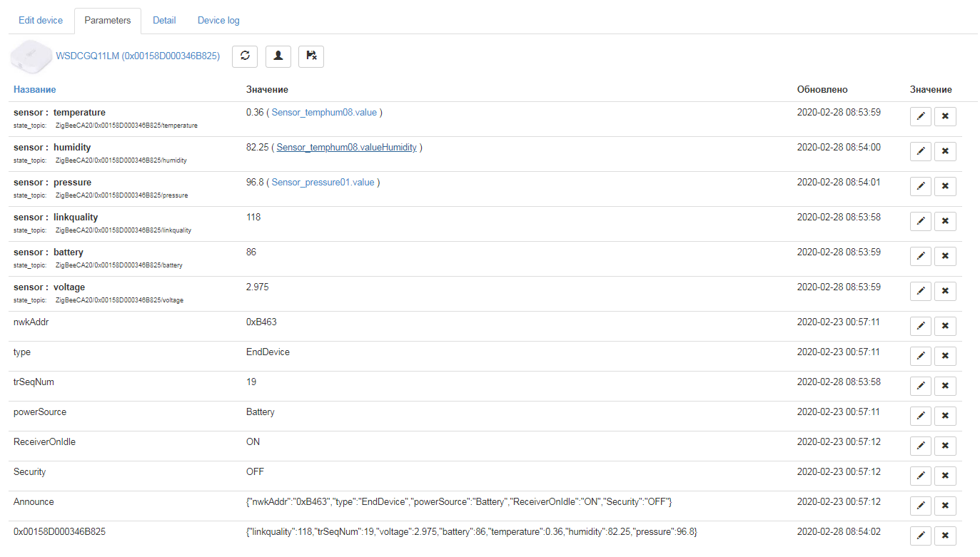Edit the nwkAddr parameter

[921, 326]
